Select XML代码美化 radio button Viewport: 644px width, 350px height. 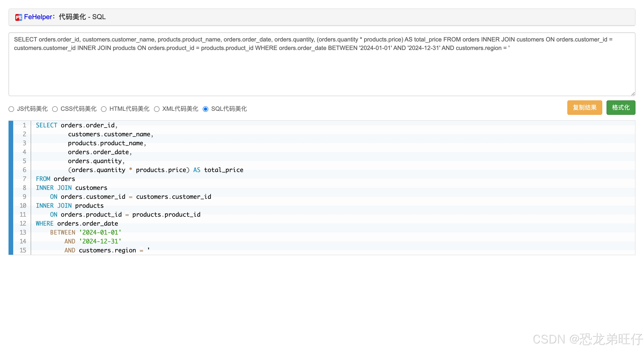pyautogui.click(x=157, y=109)
